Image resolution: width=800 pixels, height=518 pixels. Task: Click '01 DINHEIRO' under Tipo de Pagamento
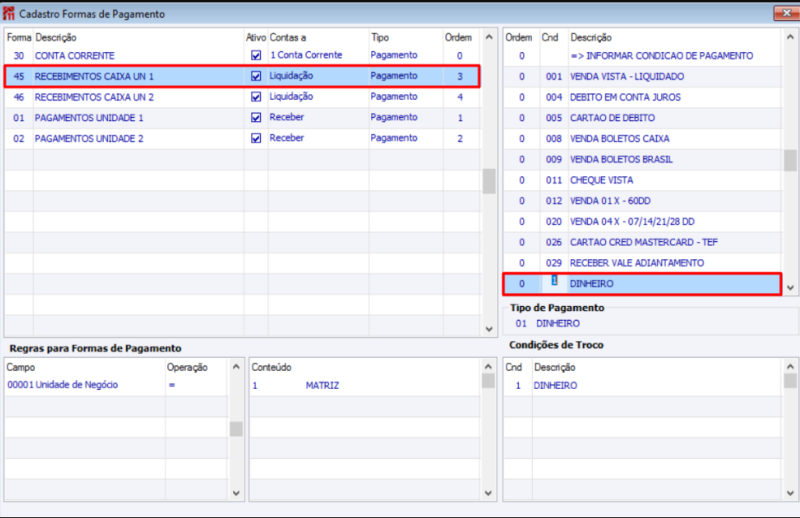(547, 324)
